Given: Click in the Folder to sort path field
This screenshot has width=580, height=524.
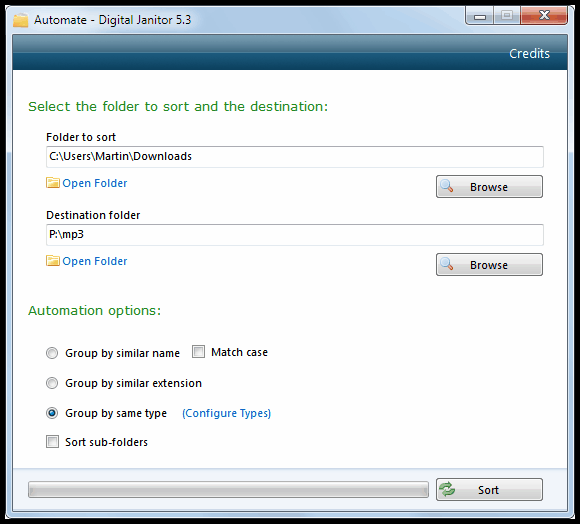Looking at the screenshot, I should (x=295, y=157).
